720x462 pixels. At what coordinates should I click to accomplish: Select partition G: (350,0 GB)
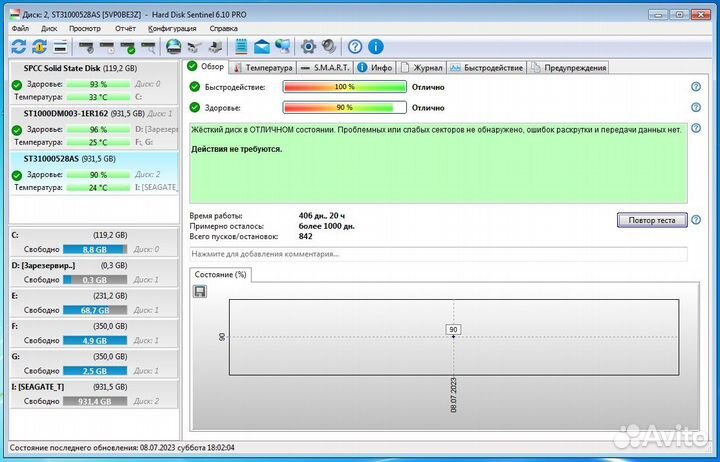(x=94, y=364)
